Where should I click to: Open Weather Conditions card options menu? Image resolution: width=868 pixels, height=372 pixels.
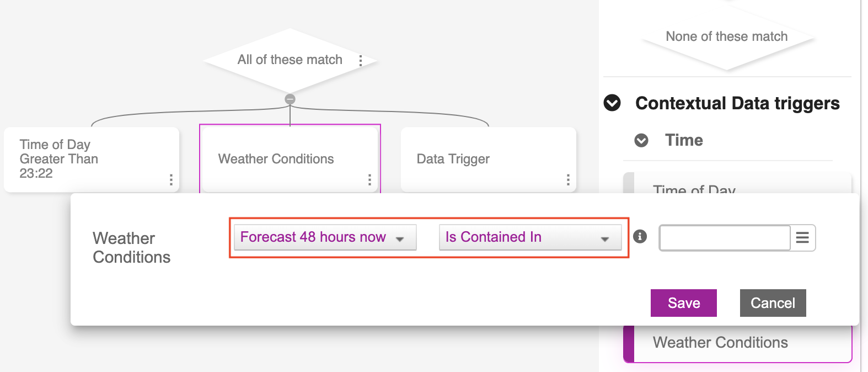369,179
